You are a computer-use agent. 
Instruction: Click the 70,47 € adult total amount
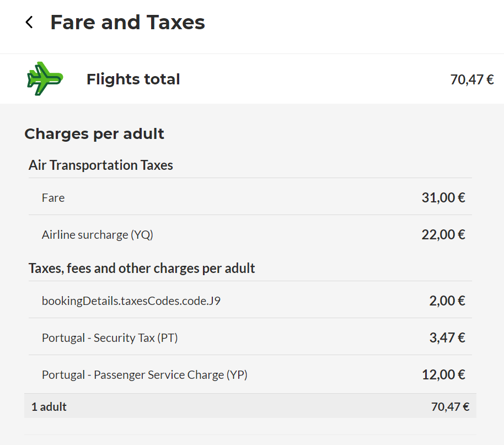pyautogui.click(x=450, y=407)
